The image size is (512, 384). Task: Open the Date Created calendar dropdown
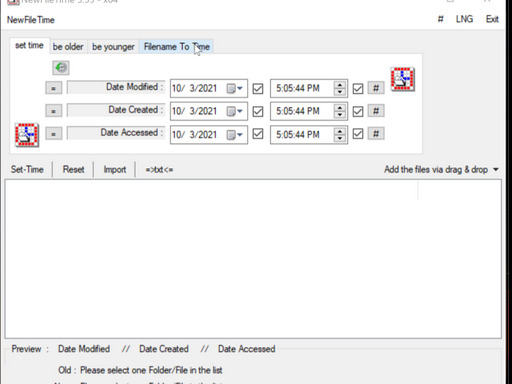235,111
